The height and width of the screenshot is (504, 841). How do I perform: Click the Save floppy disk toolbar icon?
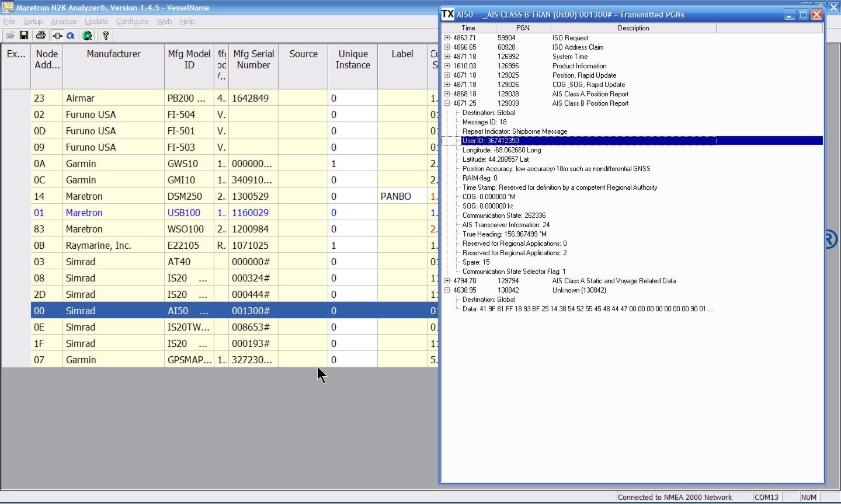24,36
